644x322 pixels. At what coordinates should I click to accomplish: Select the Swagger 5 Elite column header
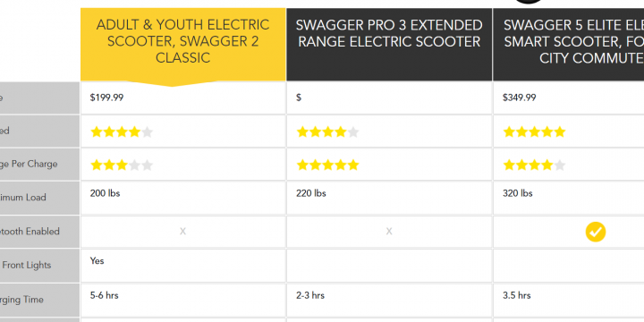click(x=569, y=45)
